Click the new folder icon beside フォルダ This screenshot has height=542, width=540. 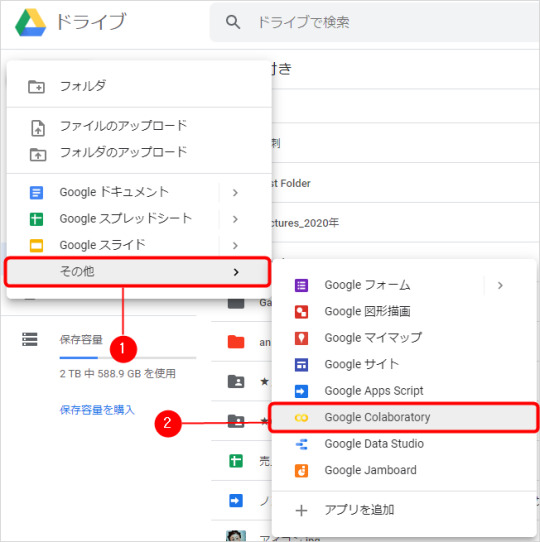pyautogui.click(x=36, y=87)
